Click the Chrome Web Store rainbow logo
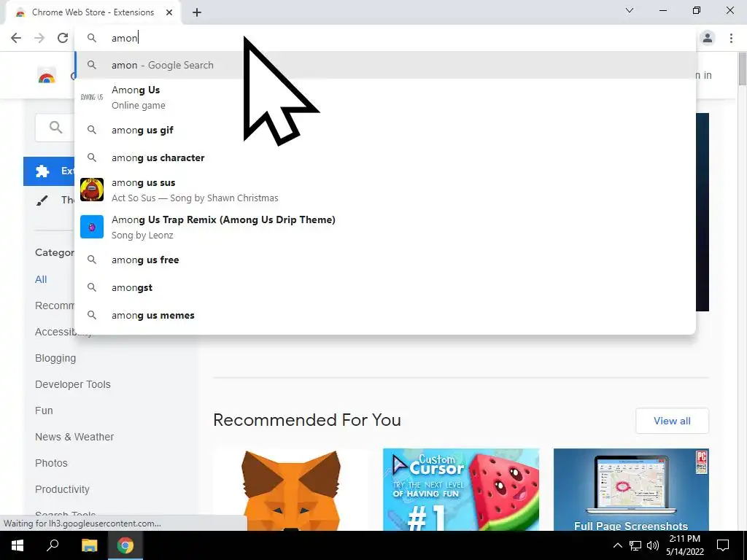Screen dimensions: 747x560 click(x=47, y=75)
